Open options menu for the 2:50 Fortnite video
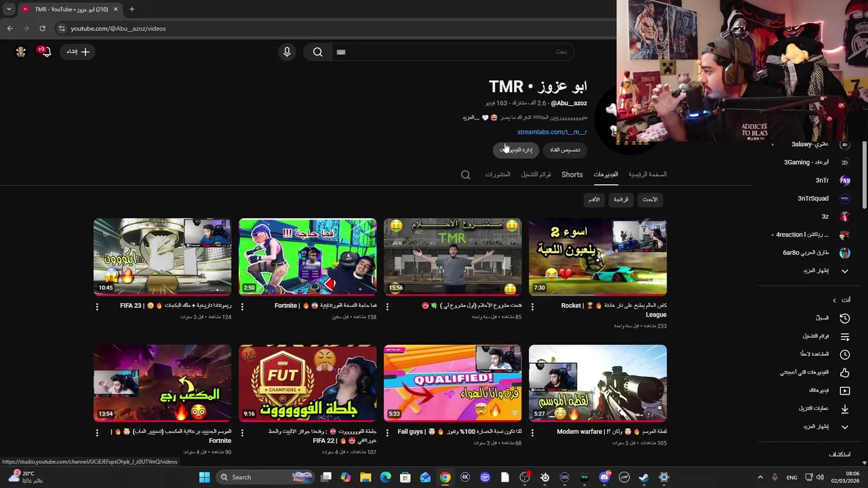The image size is (868, 488). (x=242, y=306)
